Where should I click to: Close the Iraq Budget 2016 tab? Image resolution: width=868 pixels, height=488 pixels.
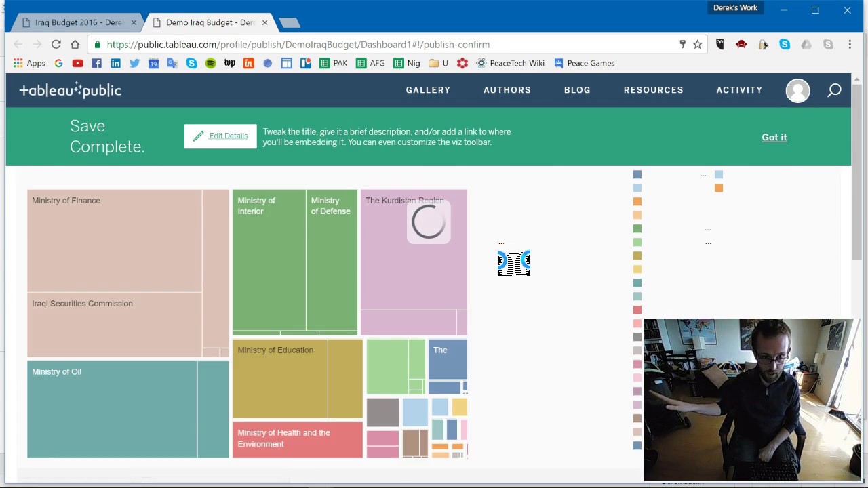(x=134, y=22)
